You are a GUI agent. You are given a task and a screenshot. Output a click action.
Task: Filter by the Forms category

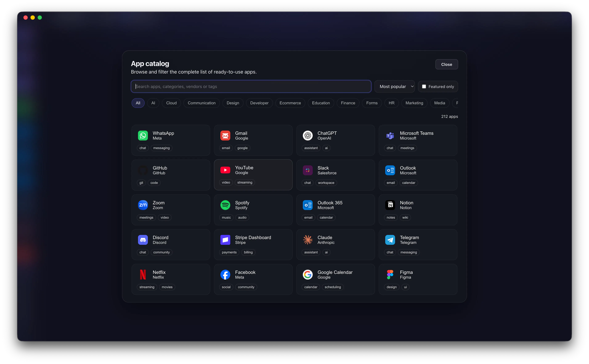(372, 103)
